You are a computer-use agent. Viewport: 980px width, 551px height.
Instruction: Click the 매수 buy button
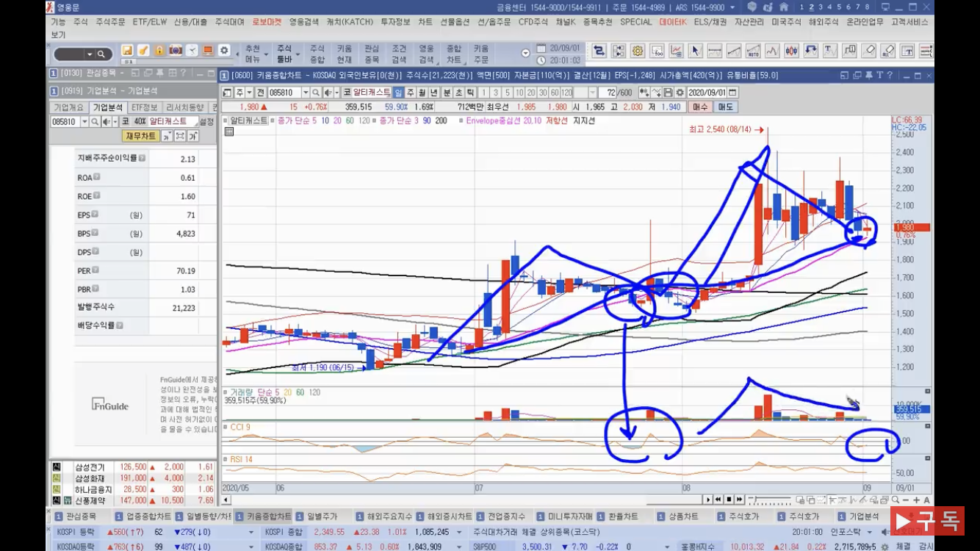(700, 107)
